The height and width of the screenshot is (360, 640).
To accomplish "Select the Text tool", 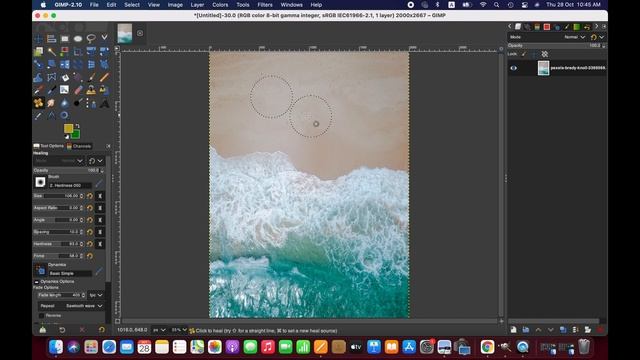I will tap(104, 103).
